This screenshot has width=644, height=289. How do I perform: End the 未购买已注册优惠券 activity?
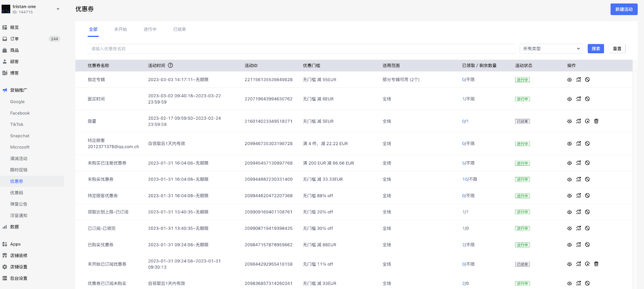(587, 163)
